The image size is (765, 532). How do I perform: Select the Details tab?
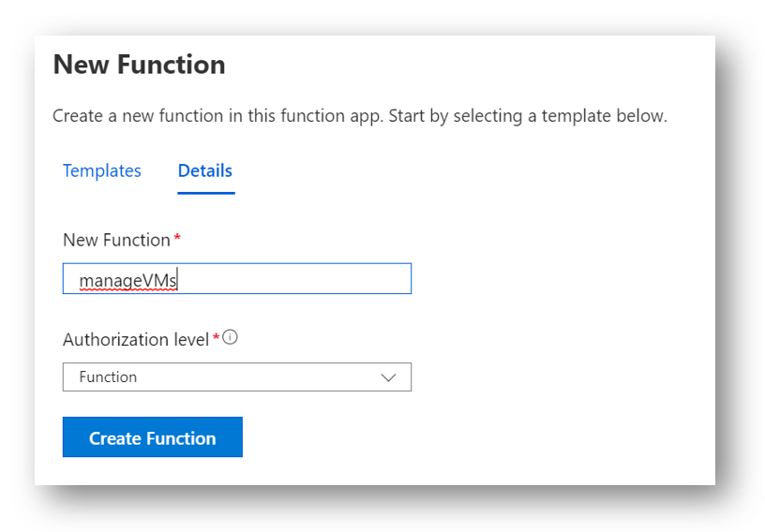[205, 170]
